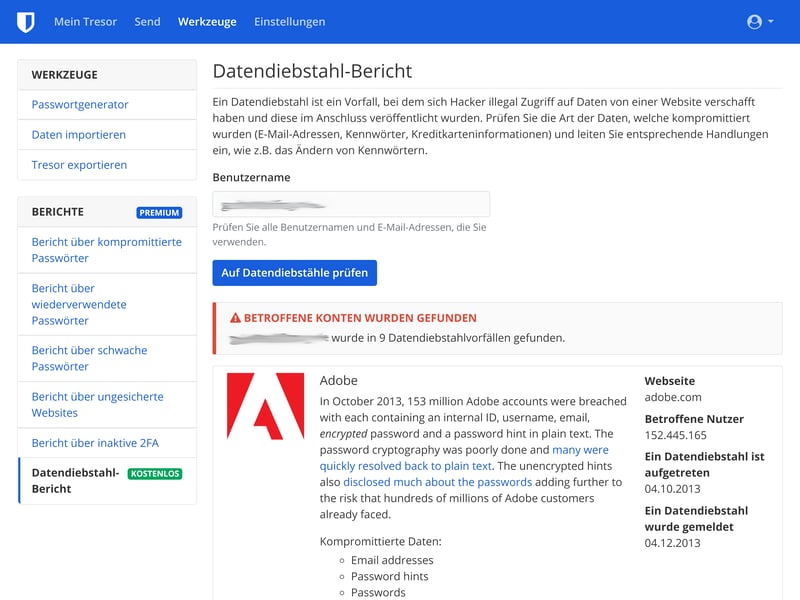The width and height of the screenshot is (800, 600).
Task: Follow 'many were quickly resolved' link
Action: tap(464, 458)
